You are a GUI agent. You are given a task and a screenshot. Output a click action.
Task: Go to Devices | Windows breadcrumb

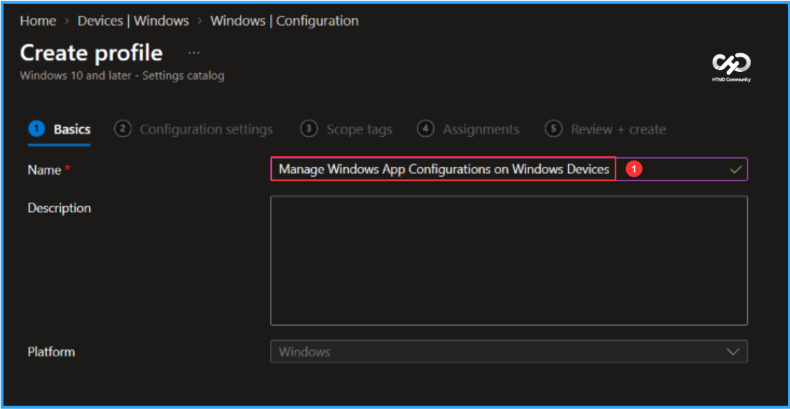(x=133, y=21)
